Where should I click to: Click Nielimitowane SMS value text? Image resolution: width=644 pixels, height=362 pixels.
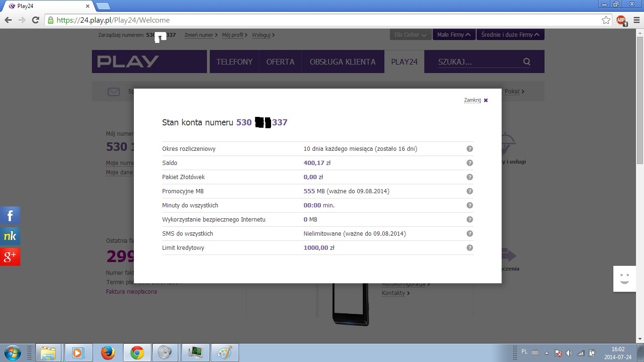(x=355, y=233)
